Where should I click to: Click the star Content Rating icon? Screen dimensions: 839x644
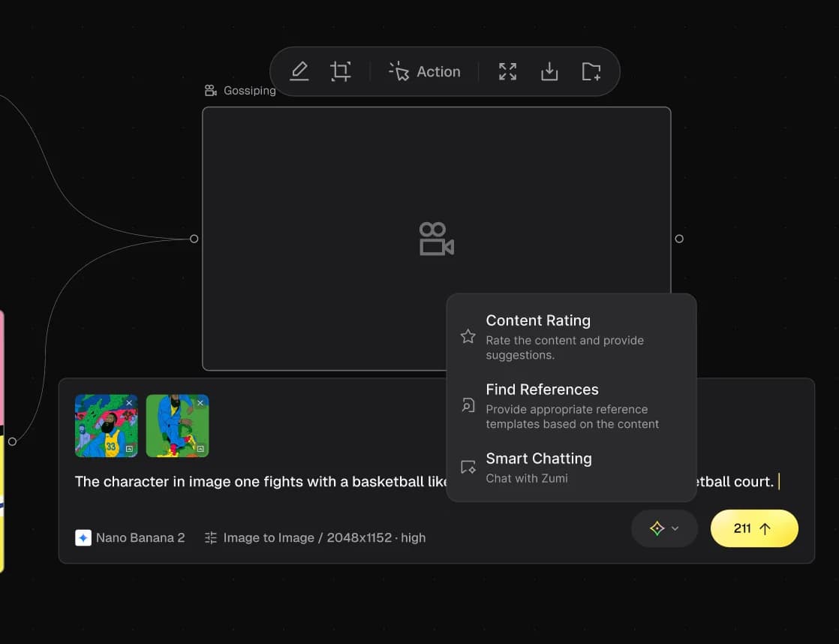468,336
